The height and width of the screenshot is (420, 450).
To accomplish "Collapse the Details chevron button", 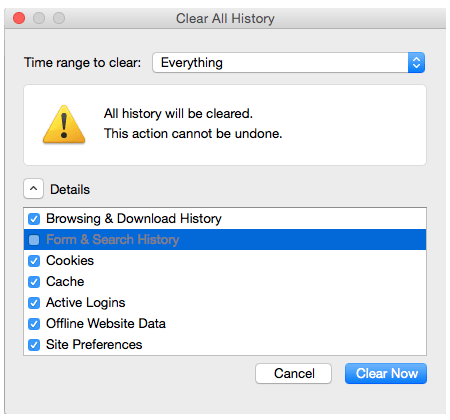I will tap(33, 189).
